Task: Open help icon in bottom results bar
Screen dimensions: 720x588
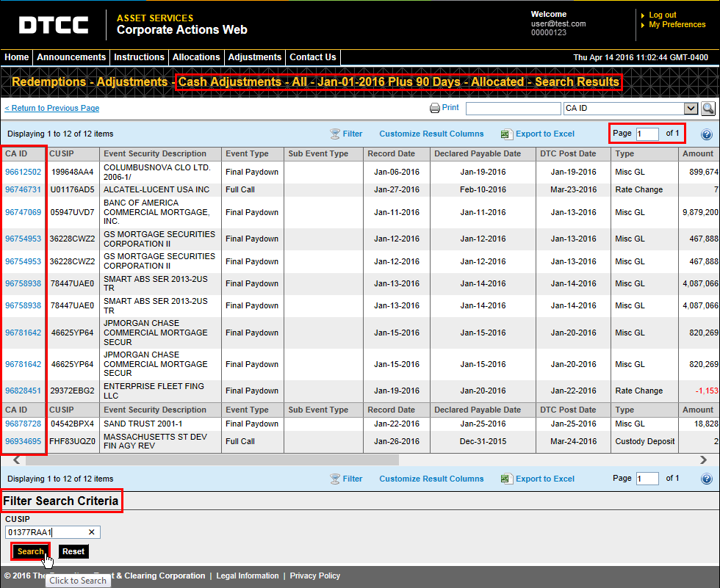Action: coord(707,479)
